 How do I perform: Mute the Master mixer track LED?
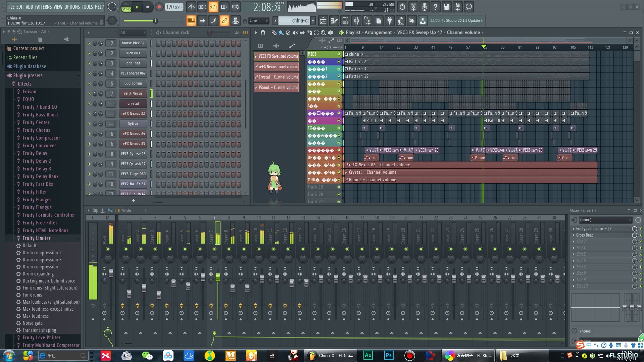[108, 249]
